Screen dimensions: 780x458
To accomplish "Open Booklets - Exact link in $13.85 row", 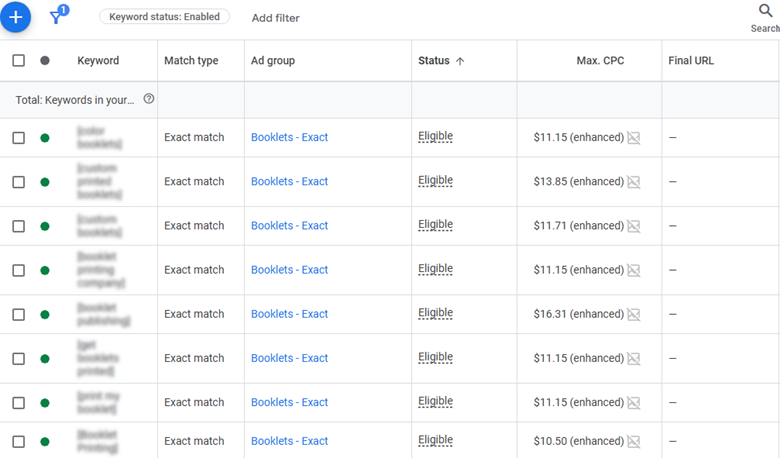I will (x=290, y=182).
